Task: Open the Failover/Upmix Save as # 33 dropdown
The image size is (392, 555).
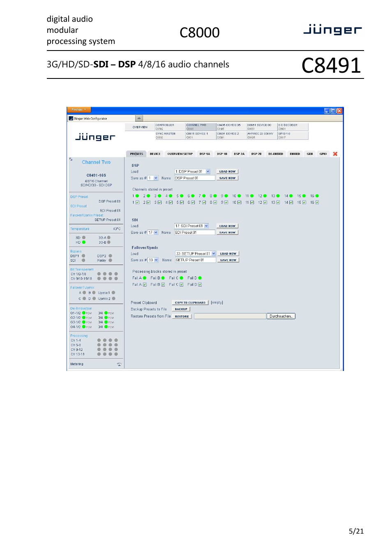Action: click(x=153, y=260)
